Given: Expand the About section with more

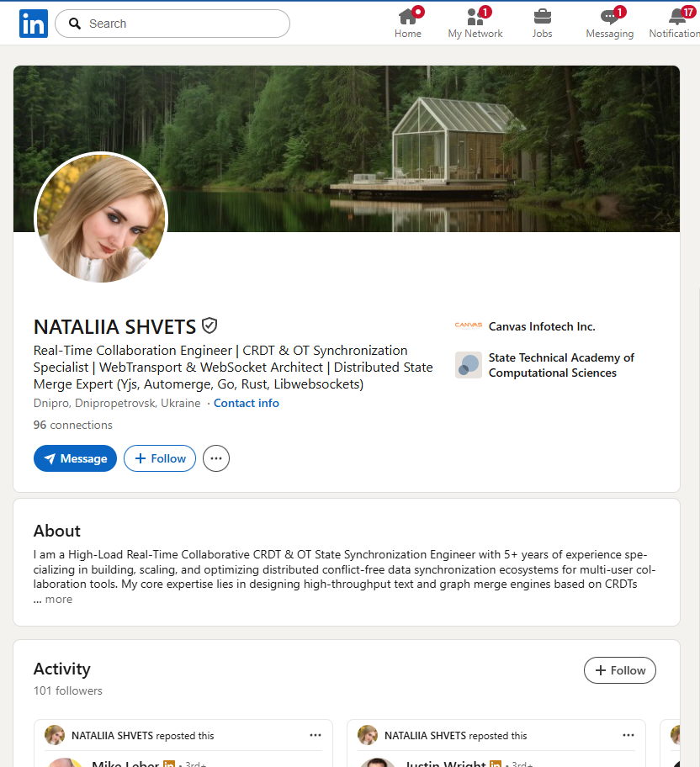Looking at the screenshot, I should (x=58, y=599).
